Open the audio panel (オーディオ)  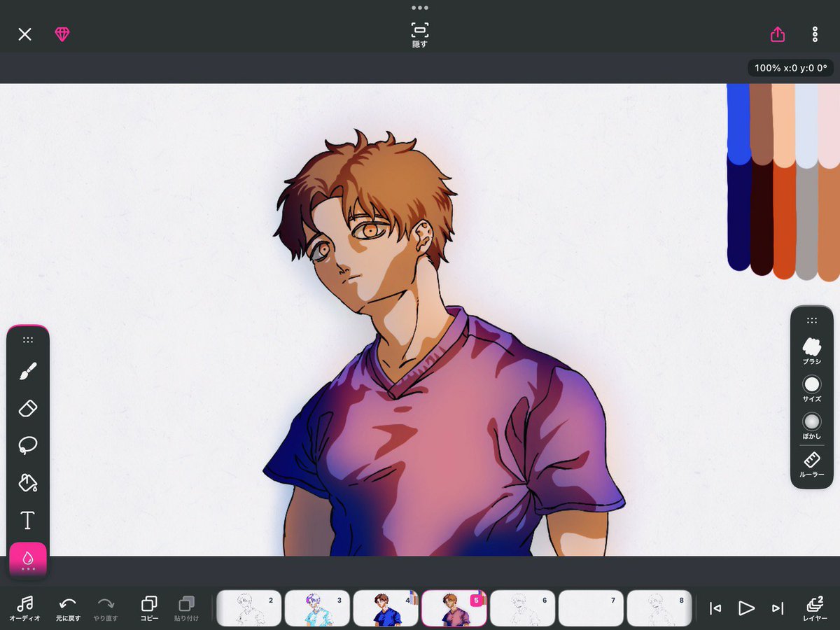25,608
